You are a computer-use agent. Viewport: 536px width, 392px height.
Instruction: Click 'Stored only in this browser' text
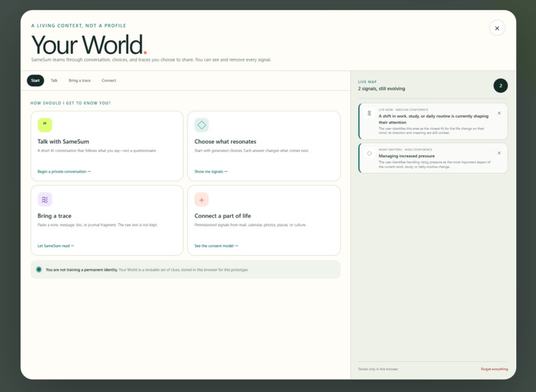[378, 369]
